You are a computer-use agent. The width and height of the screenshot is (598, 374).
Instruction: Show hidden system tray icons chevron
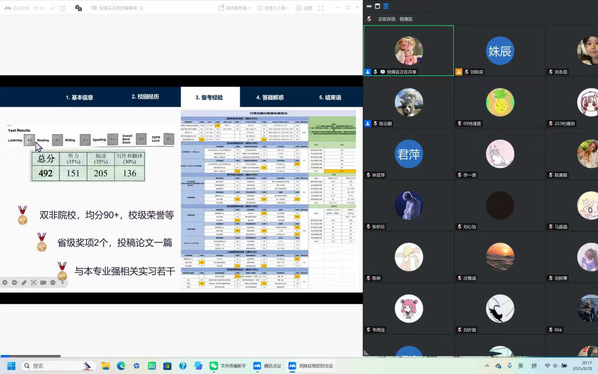point(487,366)
